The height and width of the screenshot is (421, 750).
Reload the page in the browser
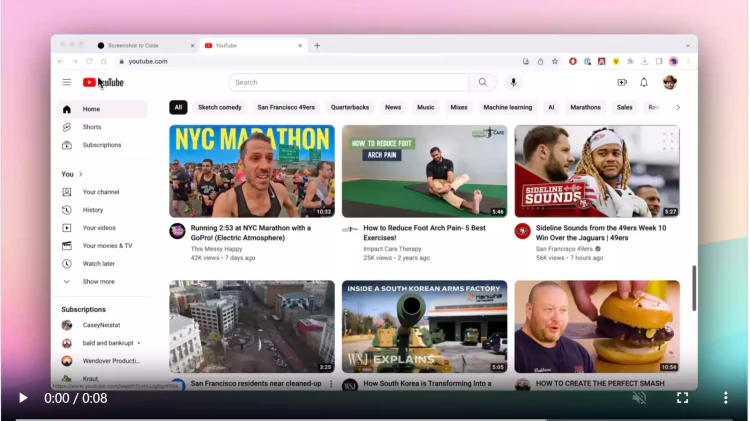tap(89, 61)
